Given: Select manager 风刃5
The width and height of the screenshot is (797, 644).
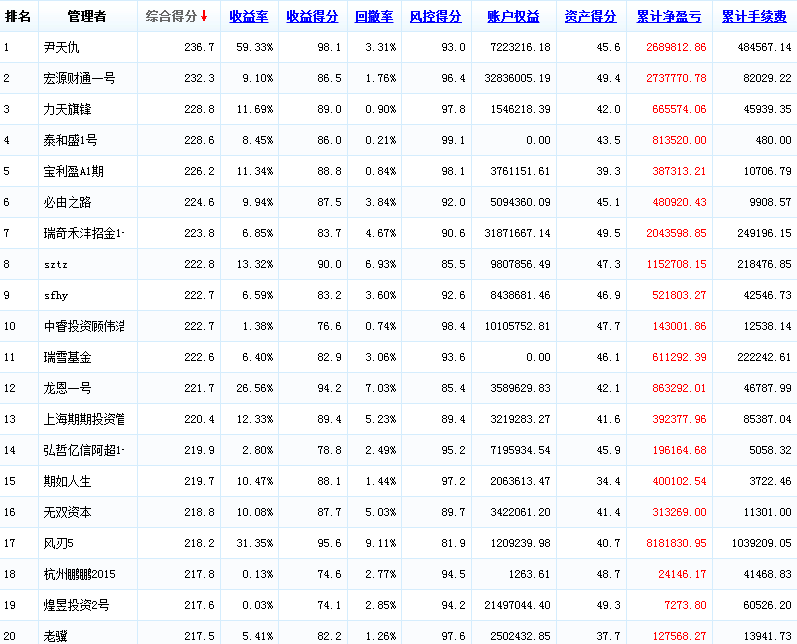Looking at the screenshot, I should point(58,543).
